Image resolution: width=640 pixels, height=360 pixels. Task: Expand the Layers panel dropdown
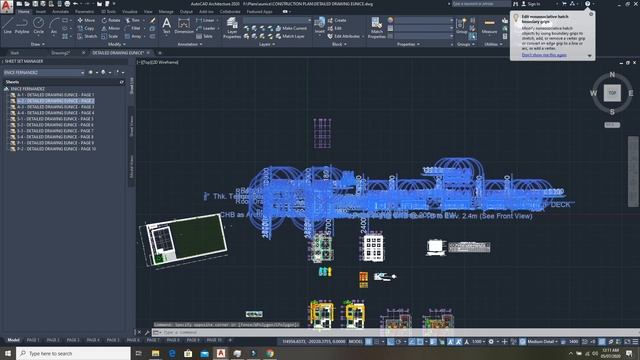tap(267, 44)
